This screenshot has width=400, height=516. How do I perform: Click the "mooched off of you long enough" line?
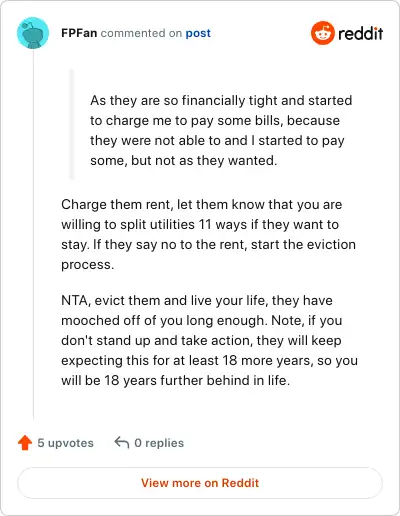[x=202, y=320]
